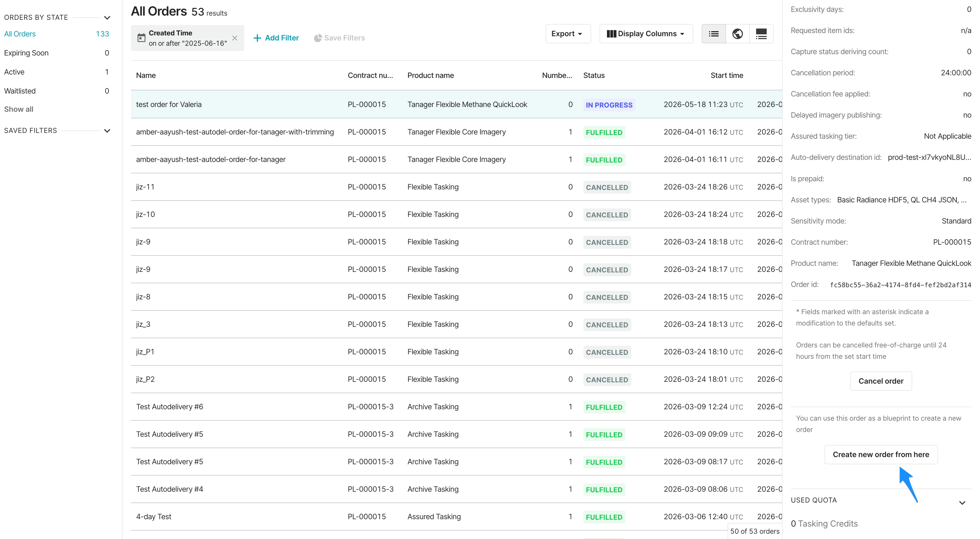Click the Cancel order button

point(881,381)
